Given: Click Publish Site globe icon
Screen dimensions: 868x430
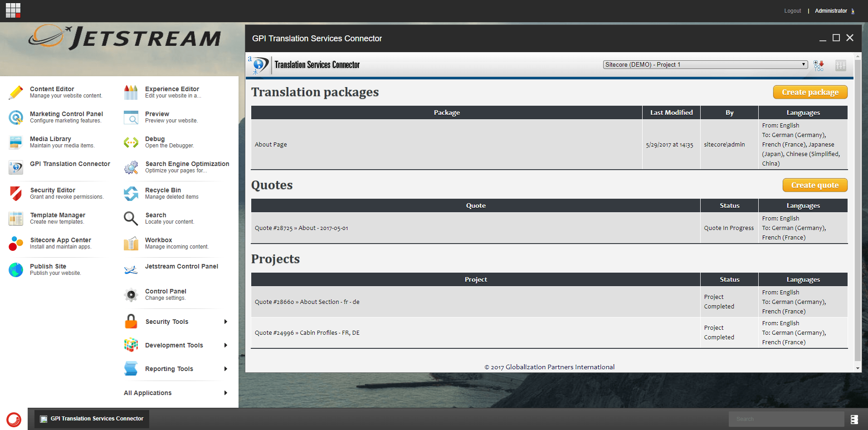Looking at the screenshot, I should click(16, 270).
